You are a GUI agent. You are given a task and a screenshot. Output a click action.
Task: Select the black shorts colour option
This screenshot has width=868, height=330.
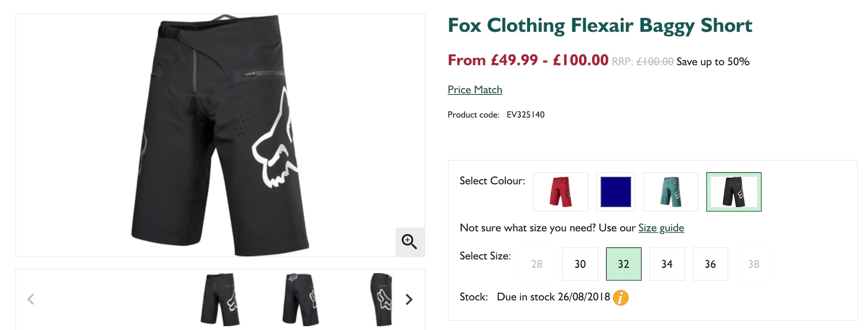[733, 192]
